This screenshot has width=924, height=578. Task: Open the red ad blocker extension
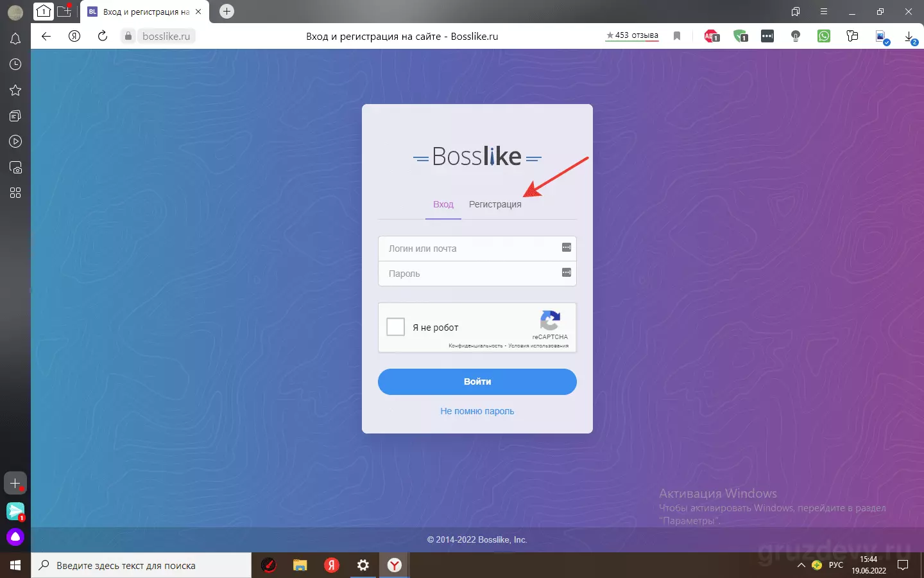pos(712,36)
